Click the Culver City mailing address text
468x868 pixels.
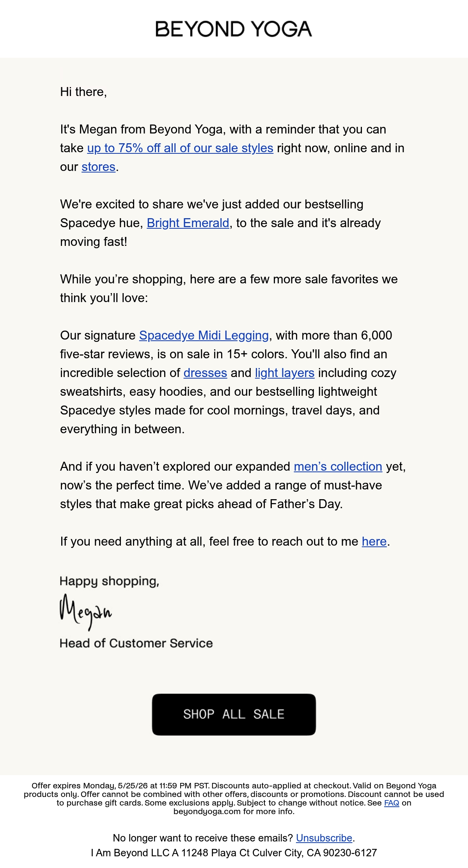click(x=234, y=853)
